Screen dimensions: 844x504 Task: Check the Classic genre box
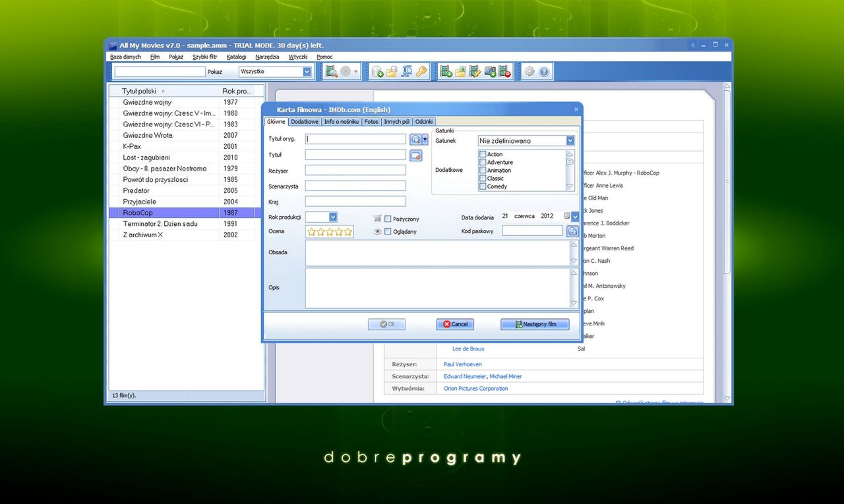coord(483,178)
